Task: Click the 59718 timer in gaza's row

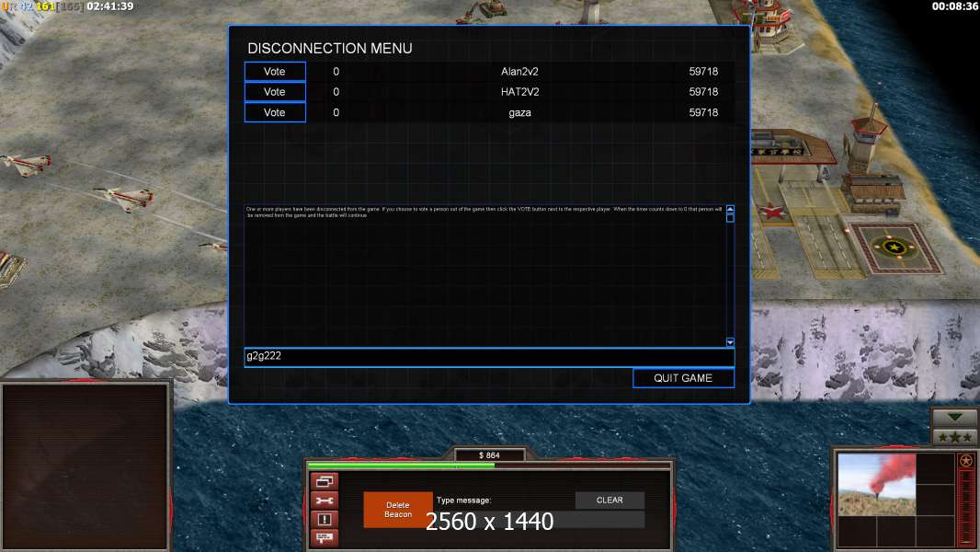Action: tap(703, 112)
